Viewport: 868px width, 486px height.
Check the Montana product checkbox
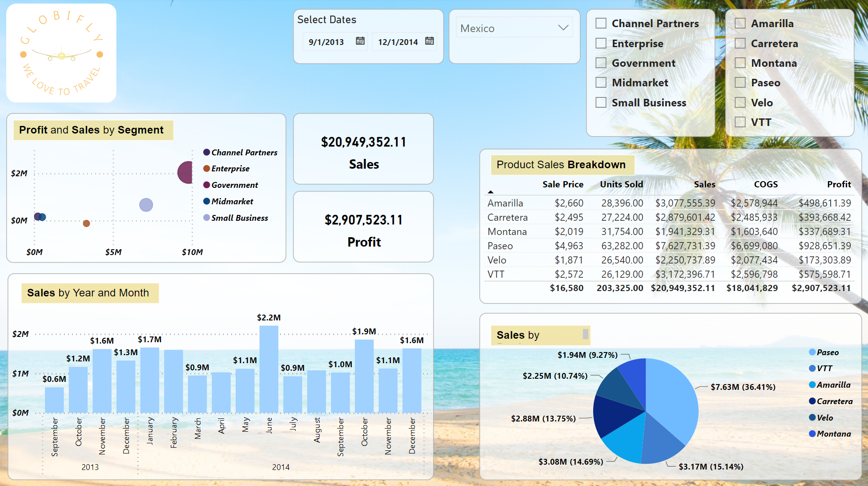click(x=740, y=63)
